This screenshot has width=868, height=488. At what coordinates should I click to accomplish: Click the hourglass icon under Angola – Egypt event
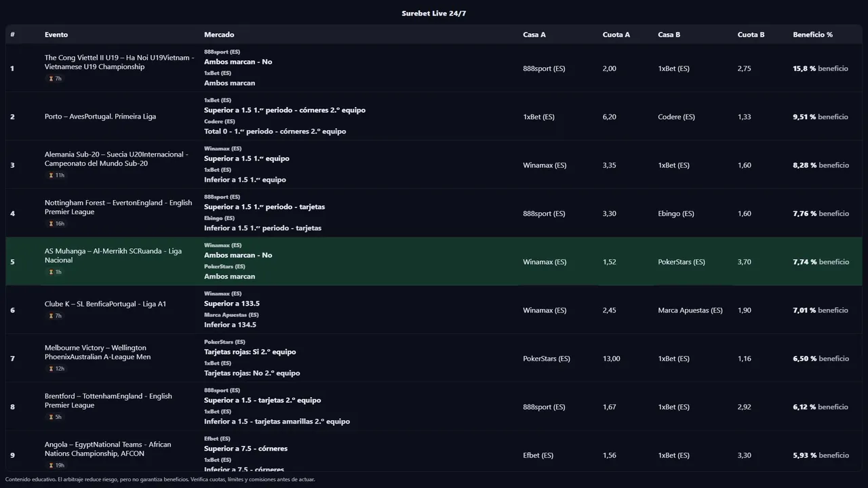pyautogui.click(x=50, y=466)
